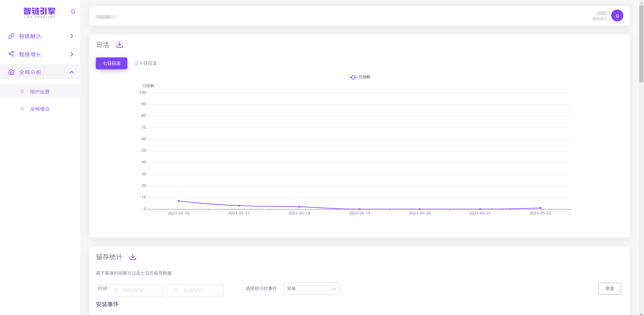Viewport: 644px width, 315px height.
Task: Click the 智链引擎 logo
Action: (40, 13)
